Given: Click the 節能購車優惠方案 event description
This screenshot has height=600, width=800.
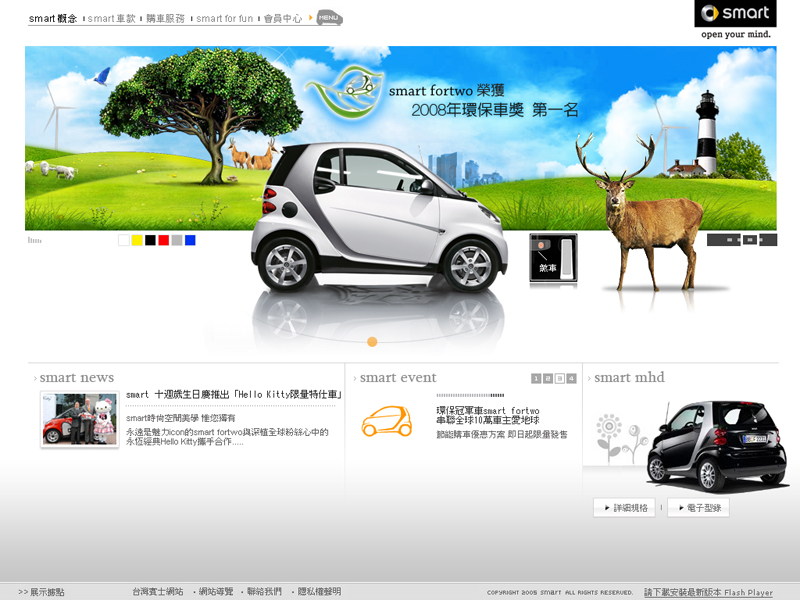Looking at the screenshot, I should [x=502, y=435].
